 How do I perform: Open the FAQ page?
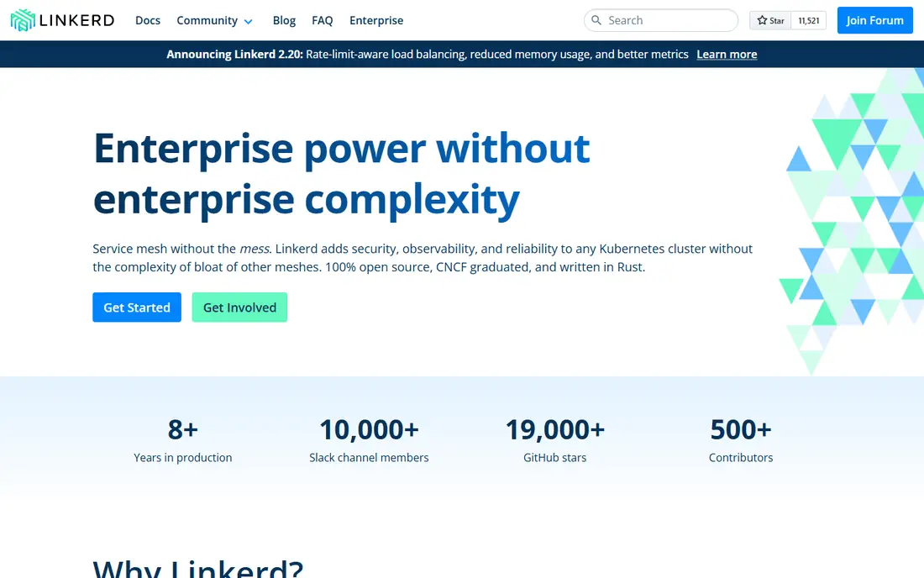tap(323, 20)
